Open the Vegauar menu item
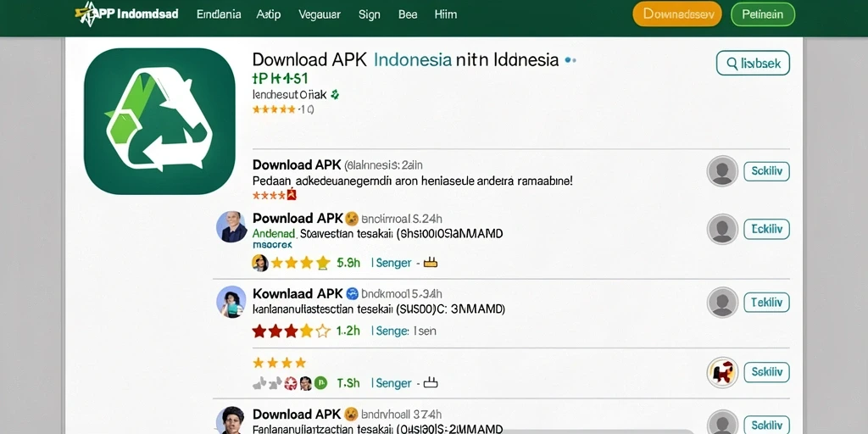868x434 pixels. tap(320, 14)
